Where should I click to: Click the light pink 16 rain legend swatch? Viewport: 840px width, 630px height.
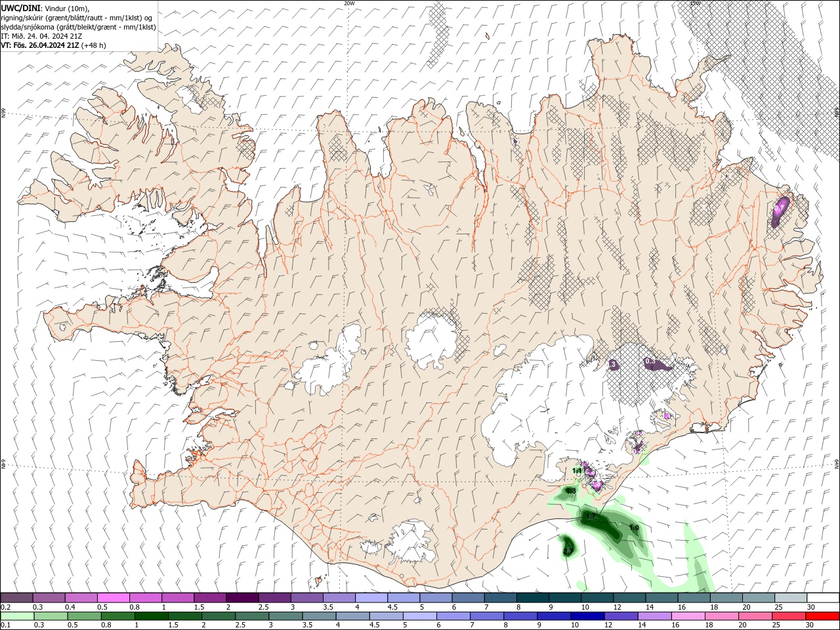[x=688, y=616]
